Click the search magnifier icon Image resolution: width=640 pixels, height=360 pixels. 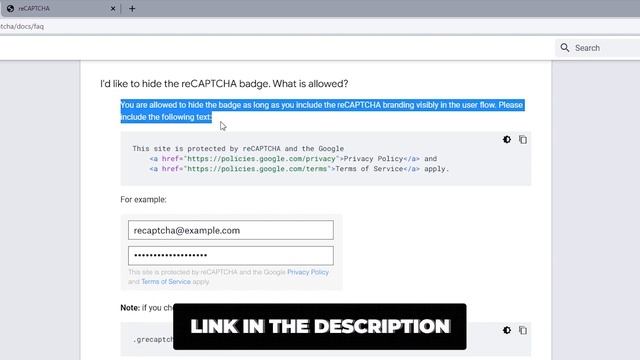coord(565,48)
